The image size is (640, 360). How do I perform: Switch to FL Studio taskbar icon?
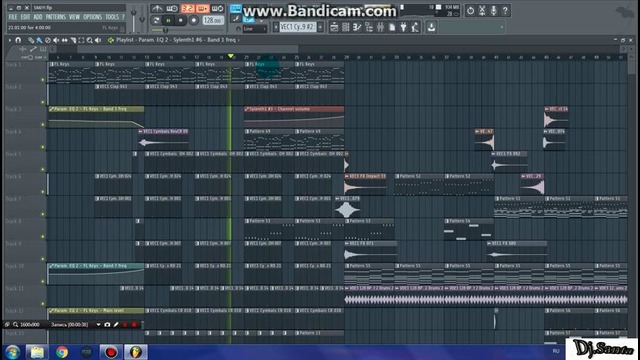point(136,352)
